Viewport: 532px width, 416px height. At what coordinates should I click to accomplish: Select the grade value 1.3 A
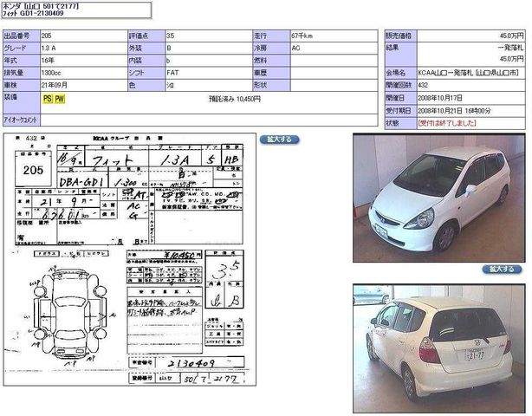point(49,49)
